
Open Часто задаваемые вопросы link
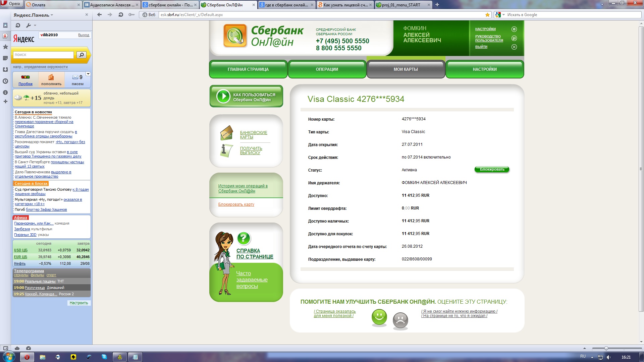coord(252,280)
